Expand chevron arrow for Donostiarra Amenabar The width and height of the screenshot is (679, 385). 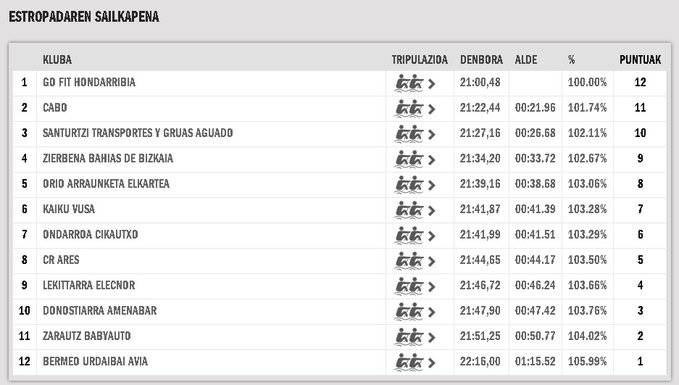[x=431, y=312]
